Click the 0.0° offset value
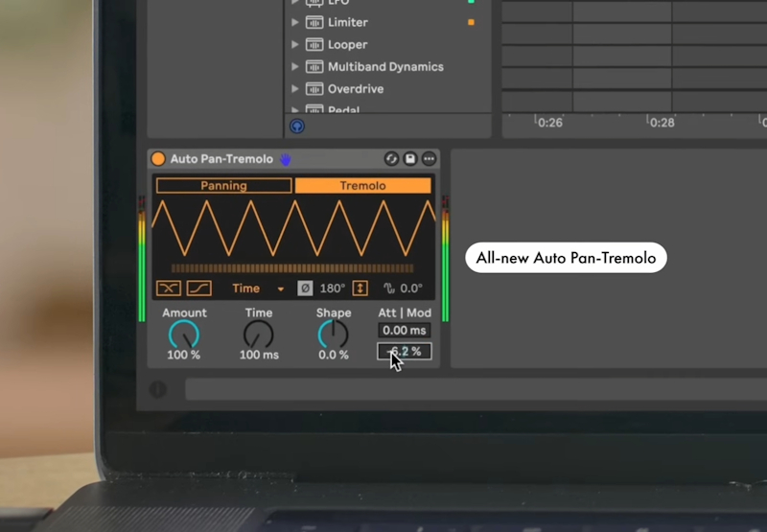 tap(411, 289)
